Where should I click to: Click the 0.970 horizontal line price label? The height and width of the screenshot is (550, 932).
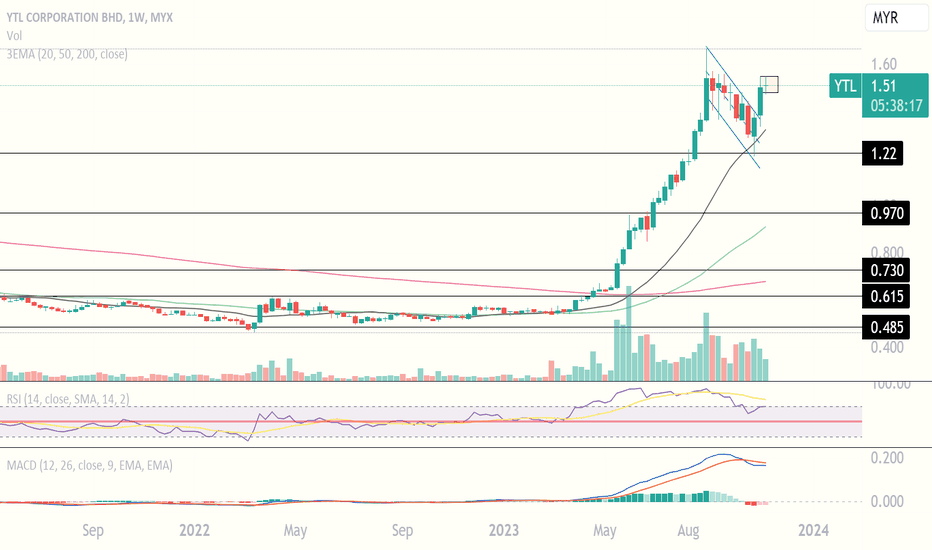pyautogui.click(x=886, y=213)
